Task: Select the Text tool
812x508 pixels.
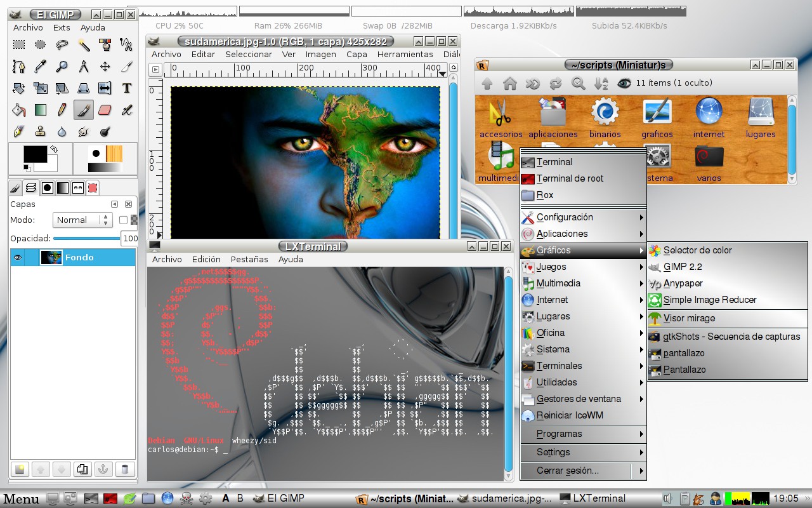Action: 127,88
